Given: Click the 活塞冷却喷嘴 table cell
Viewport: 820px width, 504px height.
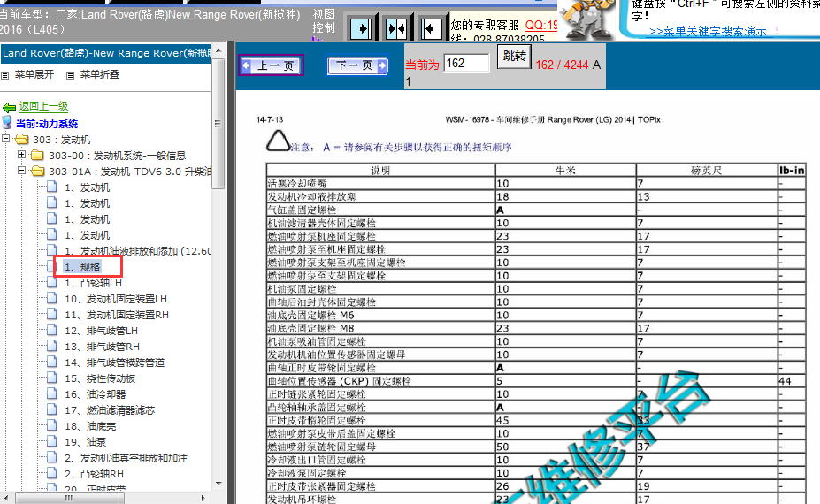Looking at the screenshot, I should point(380,184).
